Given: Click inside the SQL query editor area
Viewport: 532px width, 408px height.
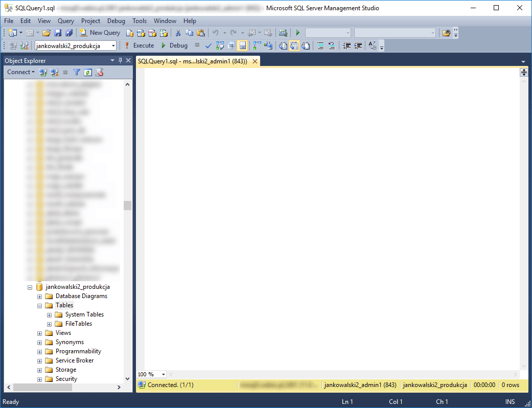Looking at the screenshot, I should click(x=332, y=219).
